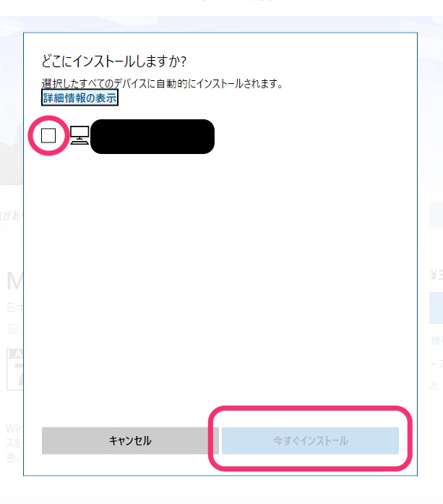Click the 今すぐインストール button
The width and height of the screenshot is (443, 504).
[310, 440]
